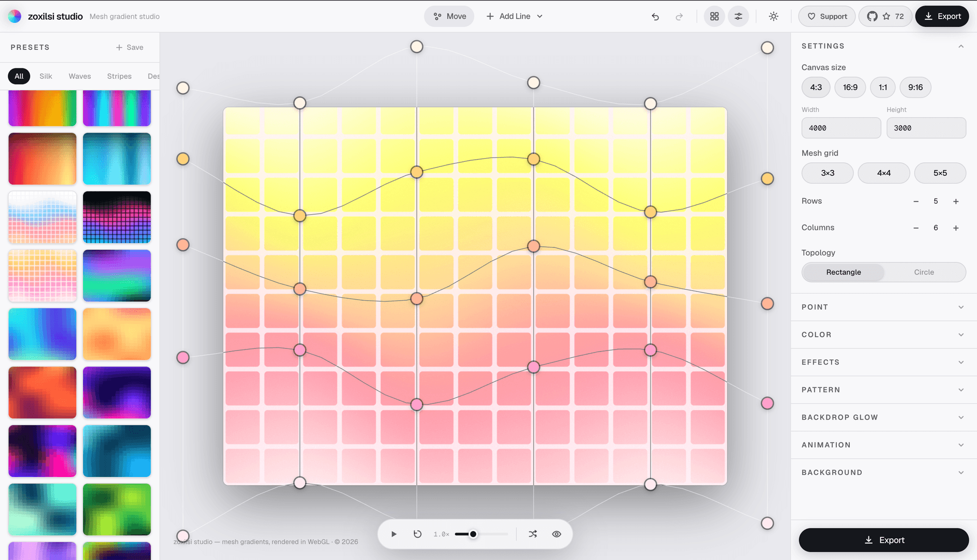The height and width of the screenshot is (560, 977).
Task: Select the Waves presets tab
Action: pyautogui.click(x=80, y=76)
